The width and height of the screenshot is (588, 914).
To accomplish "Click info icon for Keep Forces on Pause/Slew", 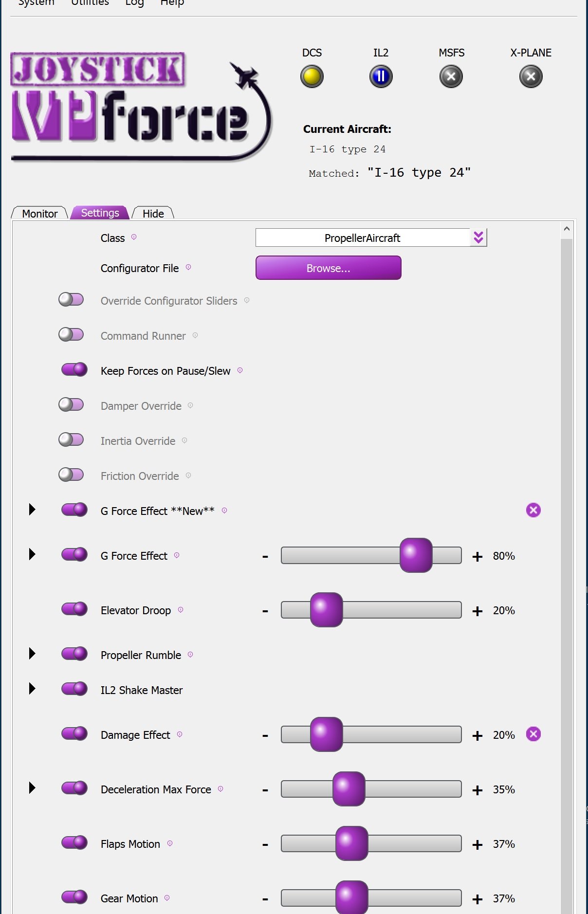I will click(240, 370).
